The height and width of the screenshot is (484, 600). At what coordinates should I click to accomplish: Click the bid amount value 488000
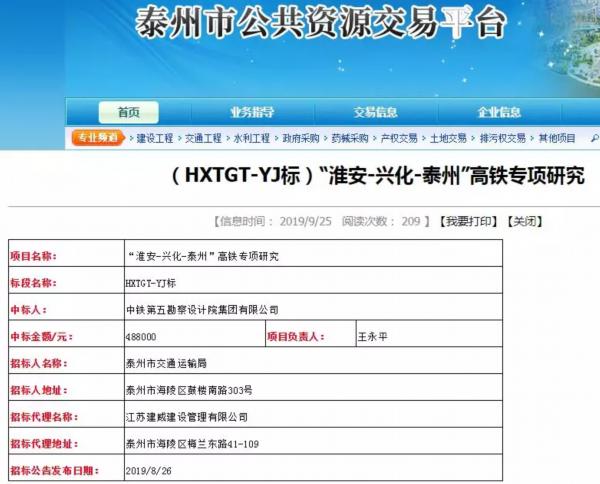pos(141,337)
